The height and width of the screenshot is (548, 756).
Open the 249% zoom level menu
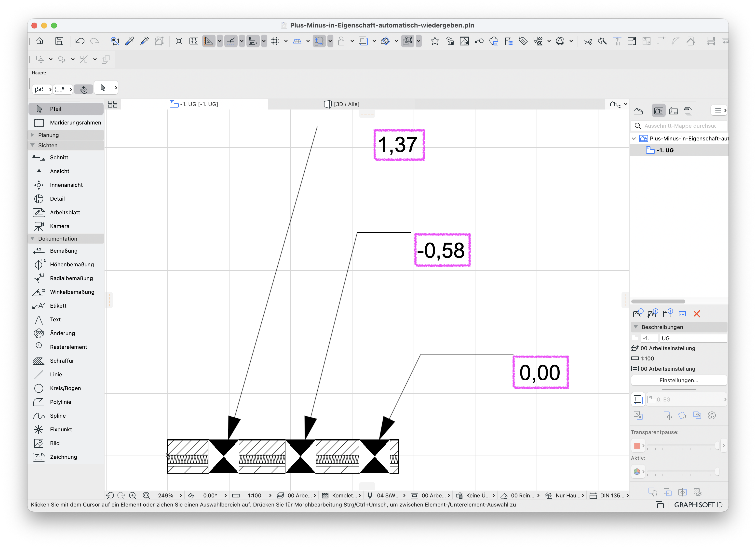(x=170, y=496)
